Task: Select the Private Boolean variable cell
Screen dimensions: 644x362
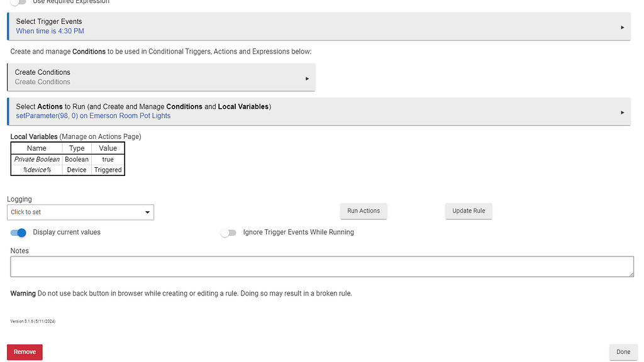Action: pos(37,160)
